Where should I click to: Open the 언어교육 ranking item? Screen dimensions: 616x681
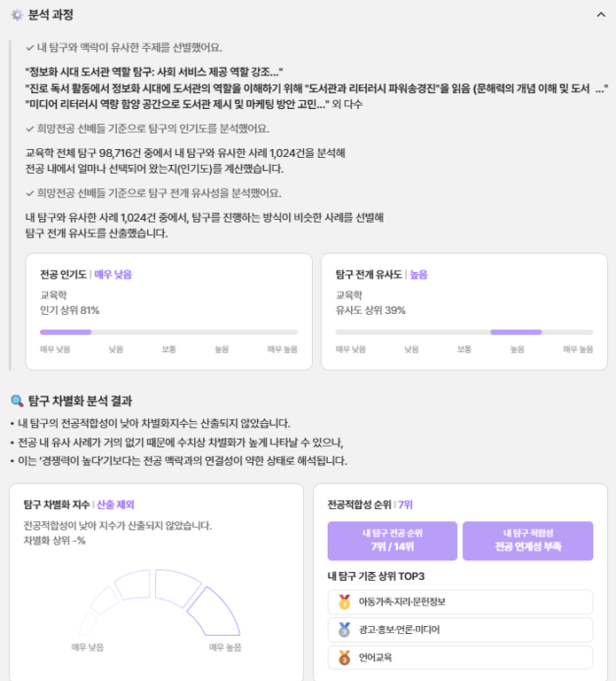460,658
